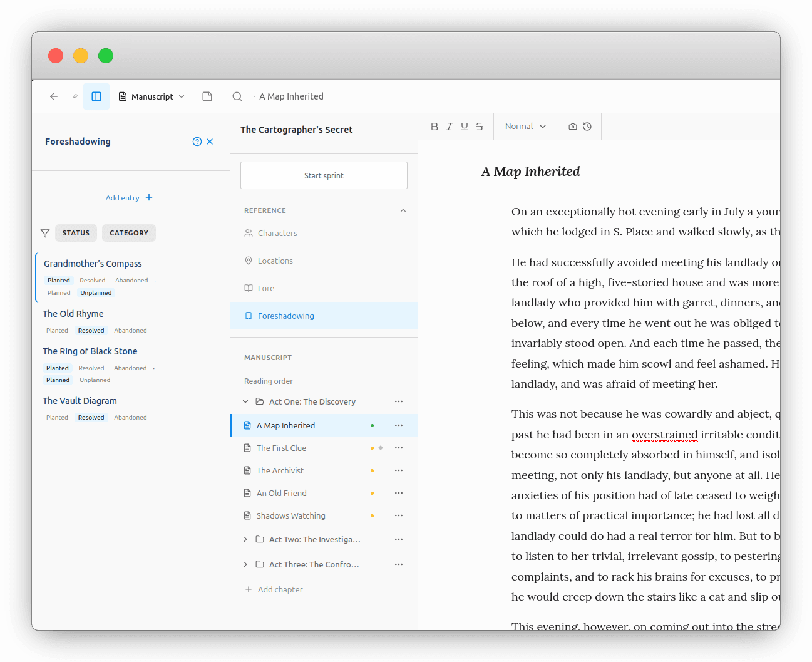Open the Normal paragraph style dropdown

(x=526, y=127)
